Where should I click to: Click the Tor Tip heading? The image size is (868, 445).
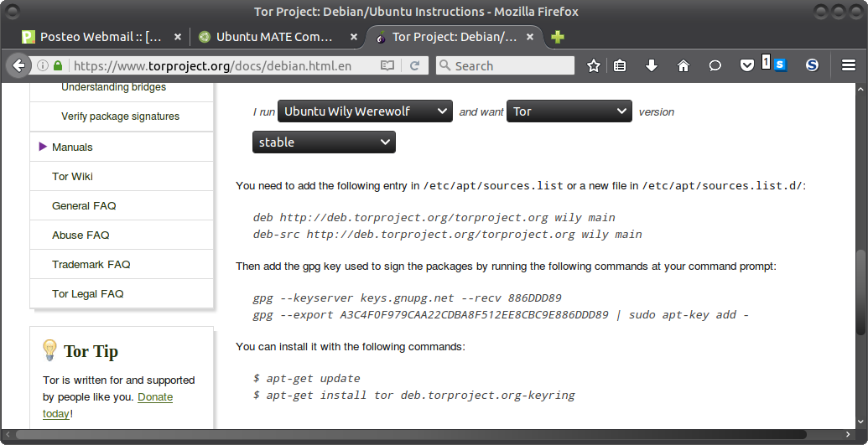[91, 351]
